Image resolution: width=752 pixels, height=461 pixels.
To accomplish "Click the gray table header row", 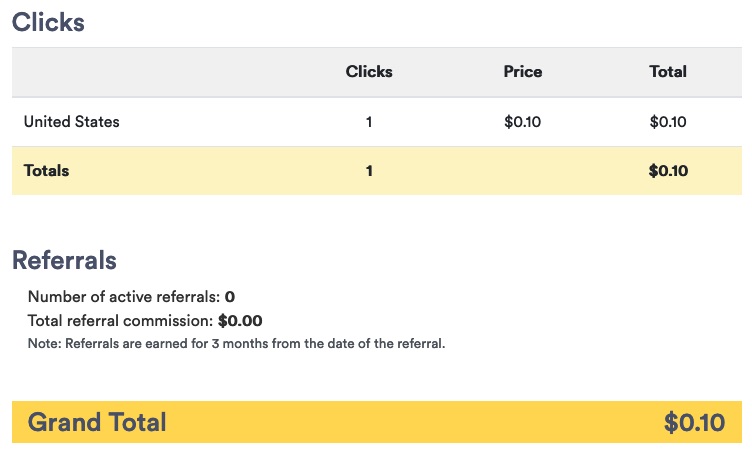I will [x=377, y=72].
